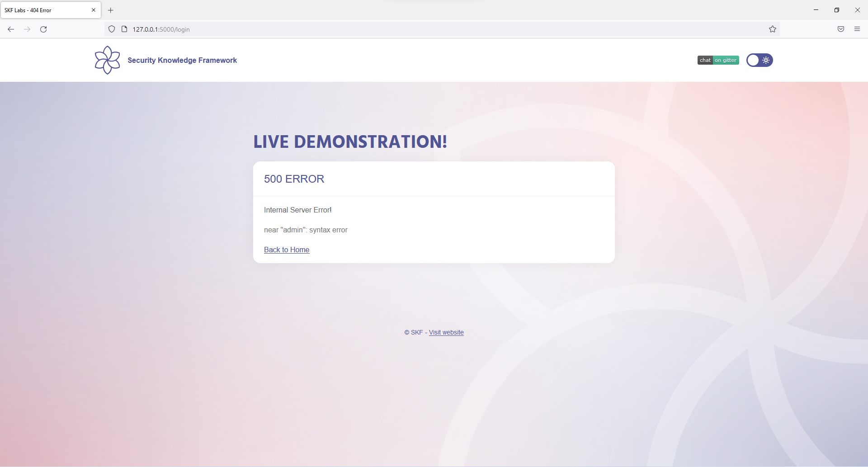Open the tracking protection shield icon
This screenshot has width=868, height=467.
[x=112, y=29]
